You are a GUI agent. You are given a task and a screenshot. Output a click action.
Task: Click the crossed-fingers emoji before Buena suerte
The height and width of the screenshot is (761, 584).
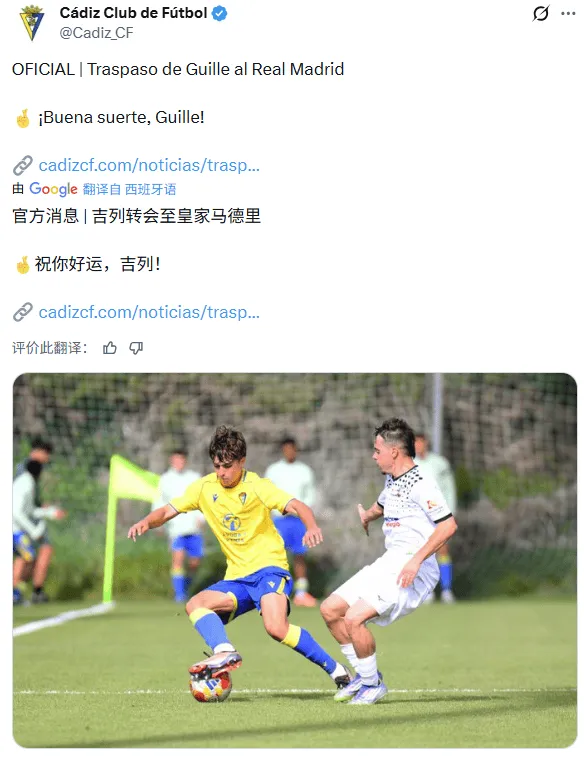(23, 118)
